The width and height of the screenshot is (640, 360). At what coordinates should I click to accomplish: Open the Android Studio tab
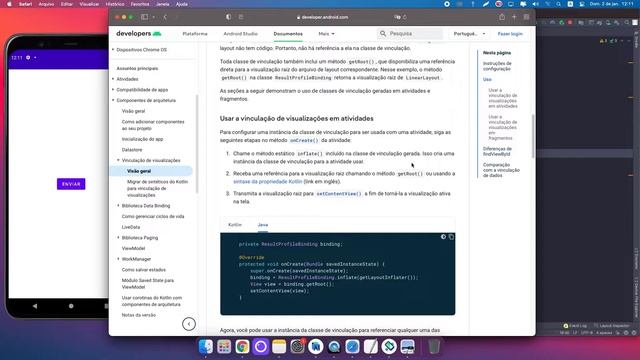[x=240, y=33]
